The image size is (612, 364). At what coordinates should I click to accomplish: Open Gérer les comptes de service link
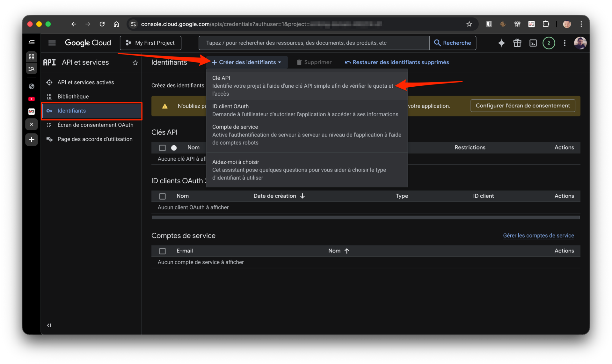538,235
